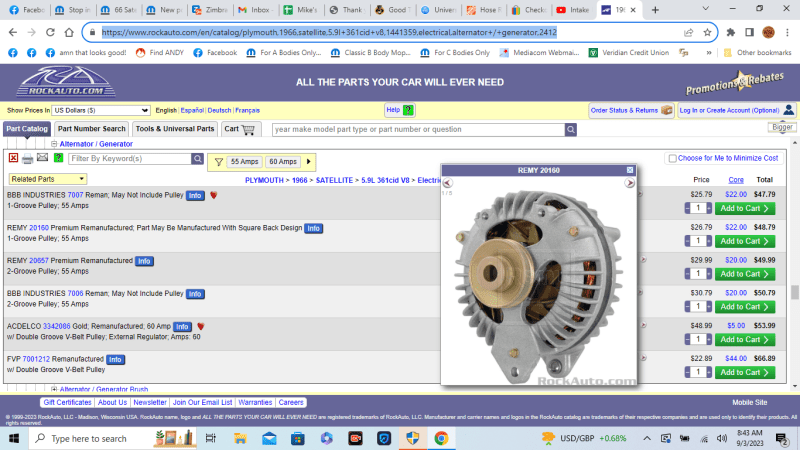Click the Core column header link
This screenshot has height=450, width=800.
(736, 180)
